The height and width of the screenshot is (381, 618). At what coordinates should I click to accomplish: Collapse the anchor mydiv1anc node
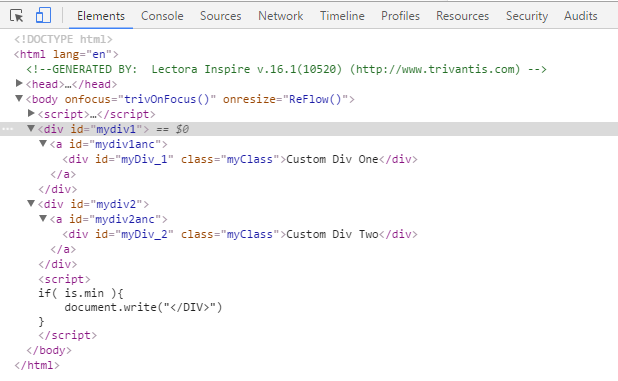click(43, 143)
